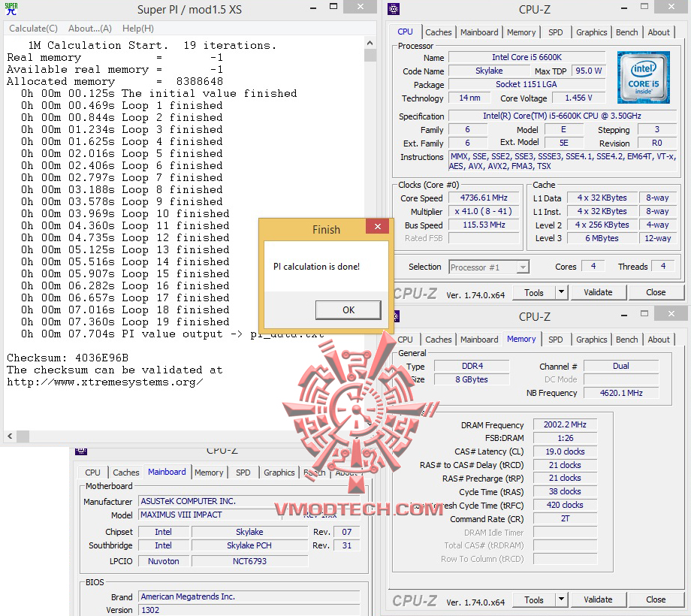
Task: Minimize the top CPU-Z window
Action: [x=624, y=8]
